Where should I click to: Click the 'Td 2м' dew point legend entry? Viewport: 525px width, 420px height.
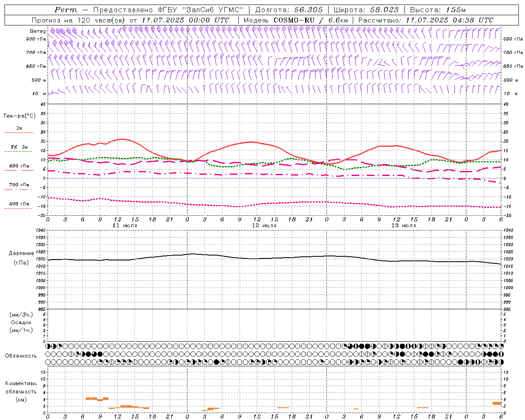(19, 147)
